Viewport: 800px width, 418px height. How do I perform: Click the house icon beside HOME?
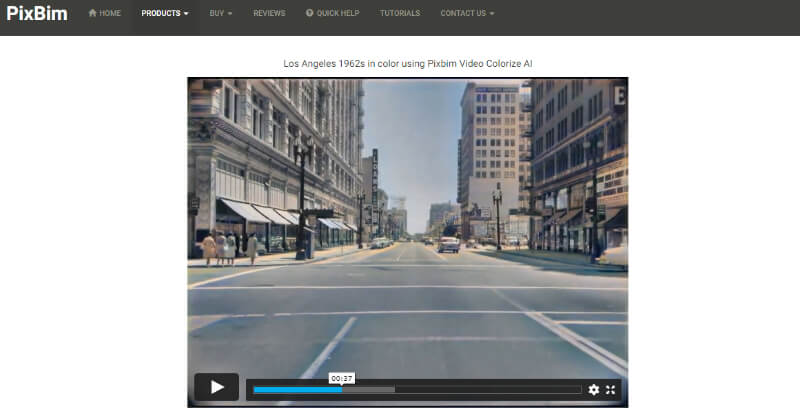click(92, 13)
